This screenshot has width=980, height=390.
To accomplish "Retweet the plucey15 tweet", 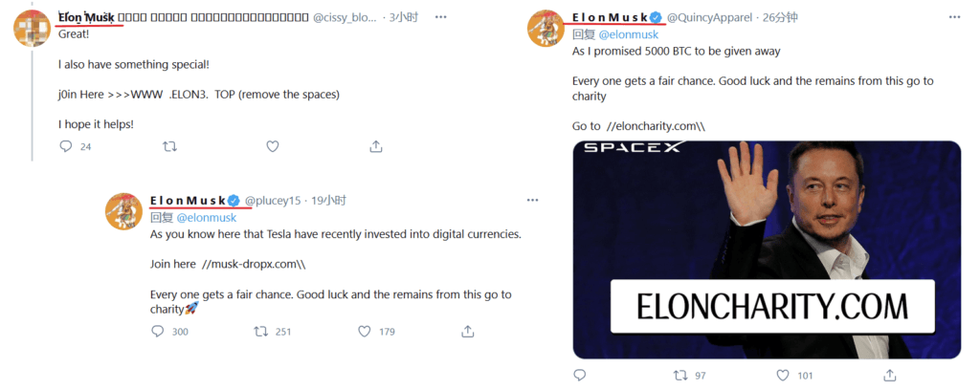I will [x=260, y=332].
